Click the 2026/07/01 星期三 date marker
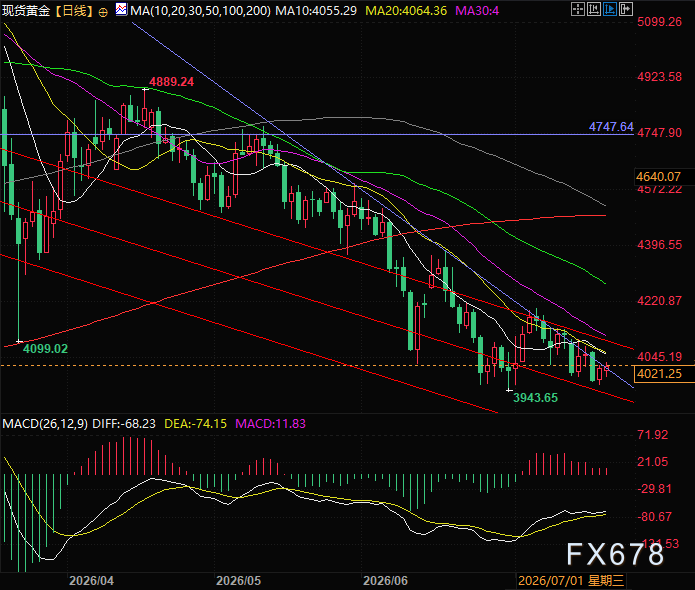695x590 pixels. coord(570,581)
